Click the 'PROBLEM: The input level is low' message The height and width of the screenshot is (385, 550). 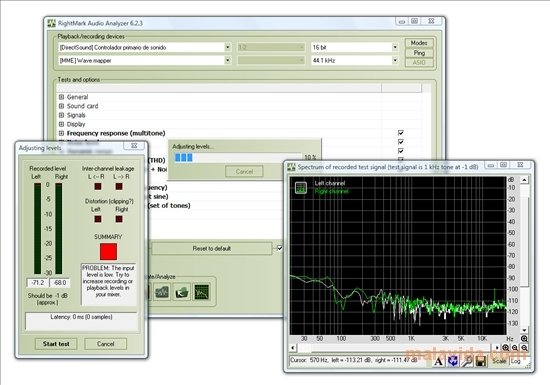coord(108,281)
